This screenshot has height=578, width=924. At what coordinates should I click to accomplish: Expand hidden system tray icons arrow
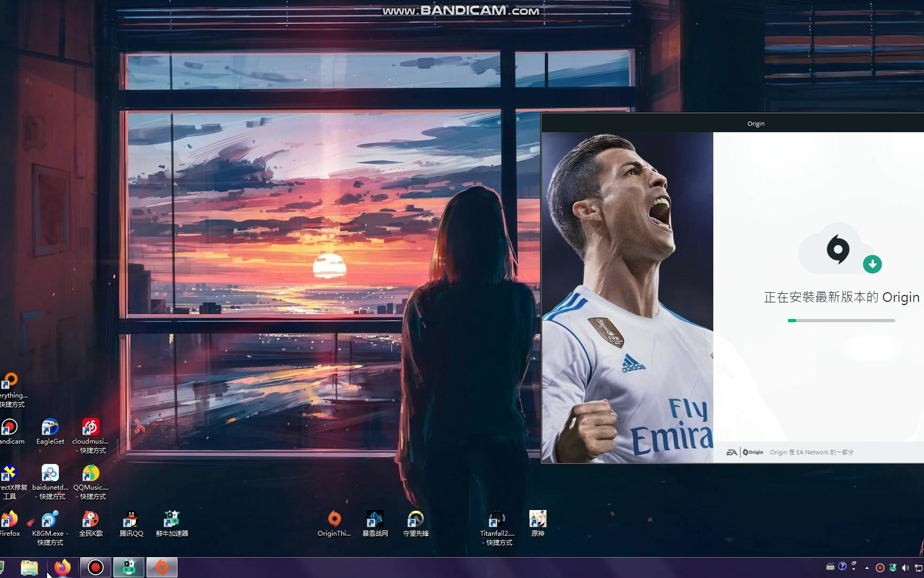[x=867, y=568]
